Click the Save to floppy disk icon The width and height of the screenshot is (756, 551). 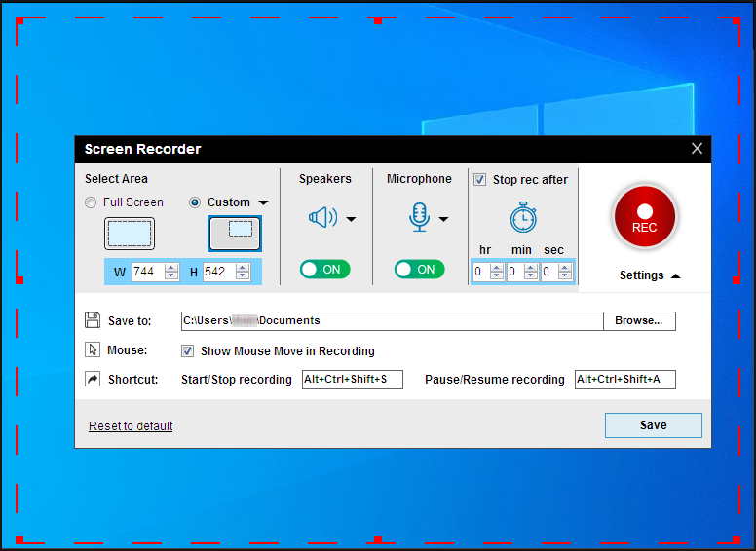pyautogui.click(x=93, y=320)
